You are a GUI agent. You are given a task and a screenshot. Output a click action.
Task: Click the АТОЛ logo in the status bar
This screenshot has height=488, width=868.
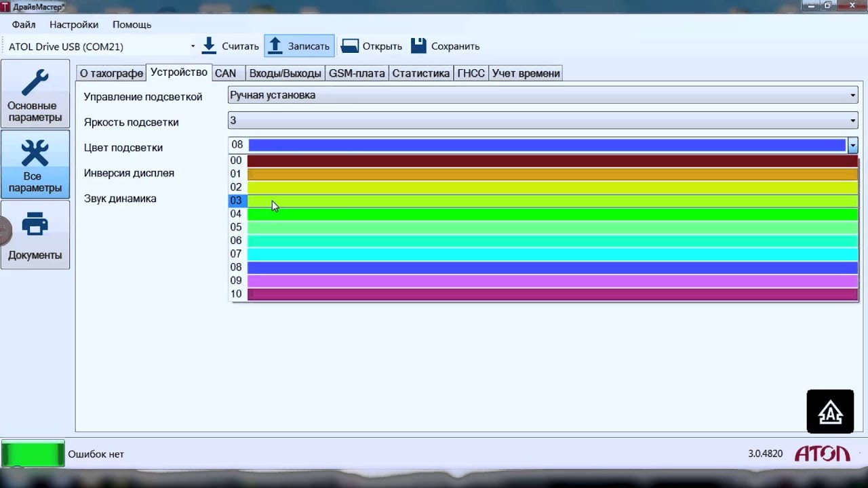point(822,453)
